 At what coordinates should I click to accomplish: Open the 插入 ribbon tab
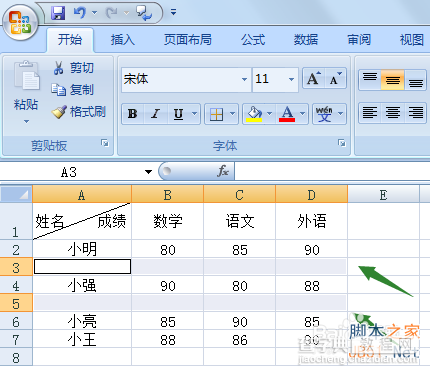coord(123,40)
